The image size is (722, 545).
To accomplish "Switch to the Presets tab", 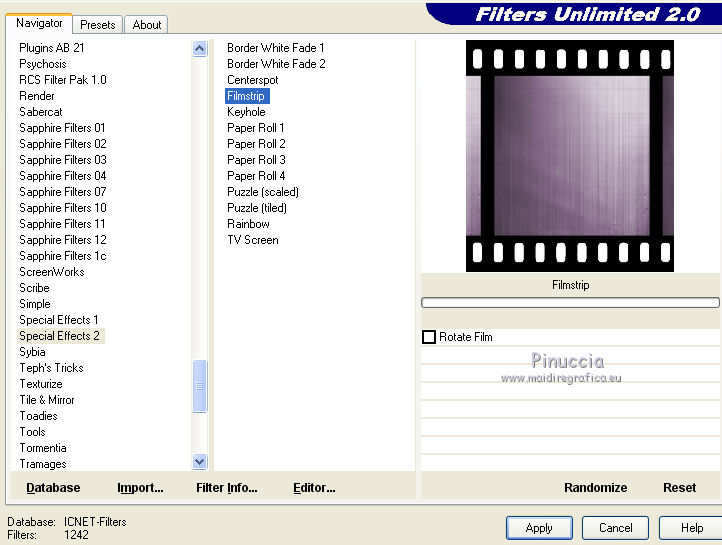I will point(98,25).
